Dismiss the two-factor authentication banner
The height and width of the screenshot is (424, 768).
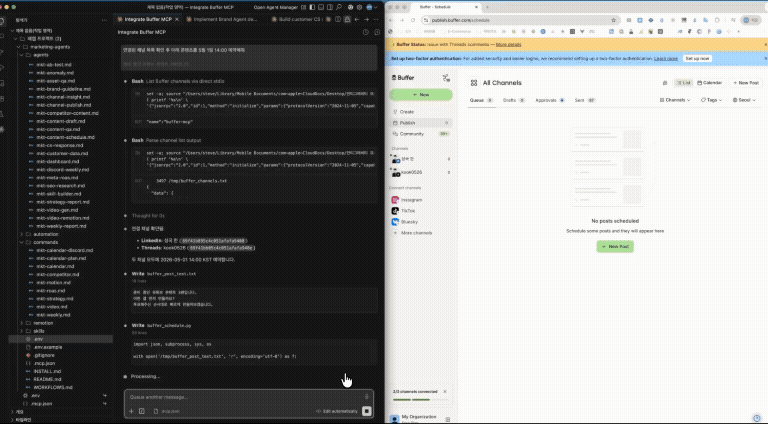point(766,58)
